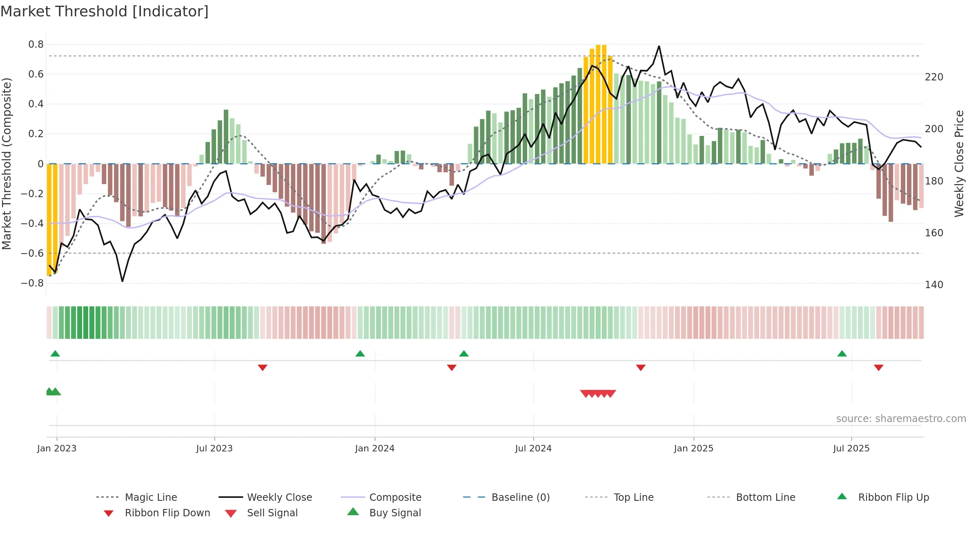Screen dimensions: 980x551
Task: Click the Jan 2024 x-axis label
Action: tap(375, 448)
